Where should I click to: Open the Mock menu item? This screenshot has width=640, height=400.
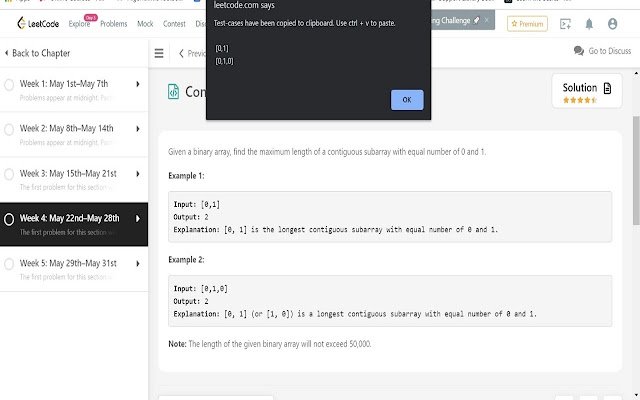[x=145, y=24]
